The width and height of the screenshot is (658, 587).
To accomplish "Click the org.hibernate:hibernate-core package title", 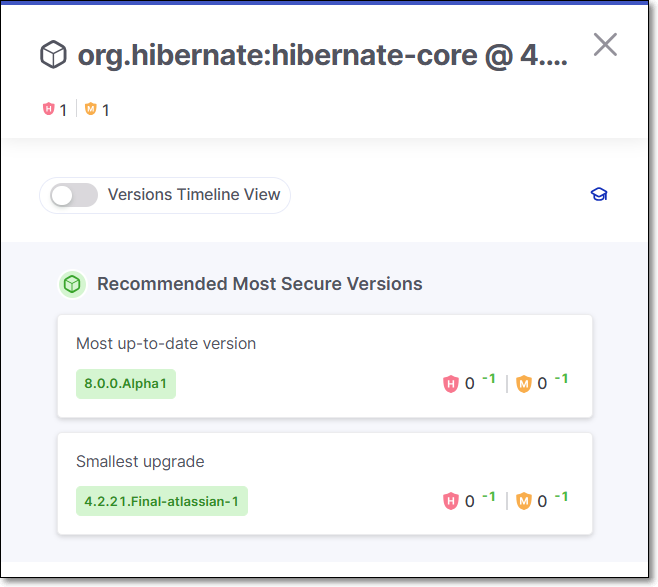I will 322,55.
